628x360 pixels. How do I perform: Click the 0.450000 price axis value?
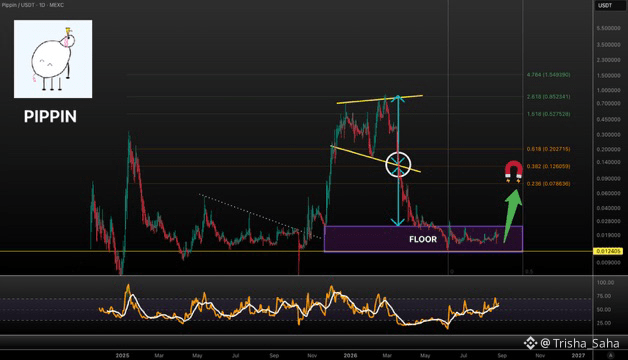(608, 119)
